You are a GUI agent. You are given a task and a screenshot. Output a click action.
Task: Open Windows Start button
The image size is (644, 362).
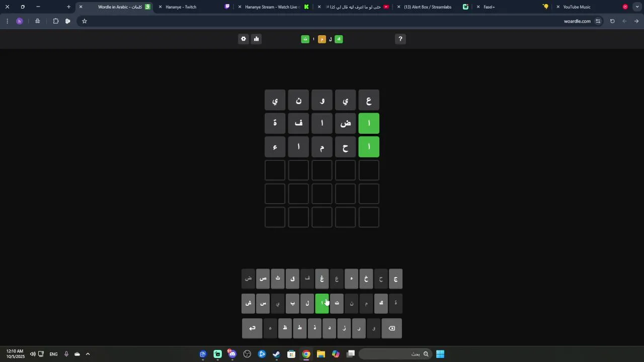pos(440,354)
